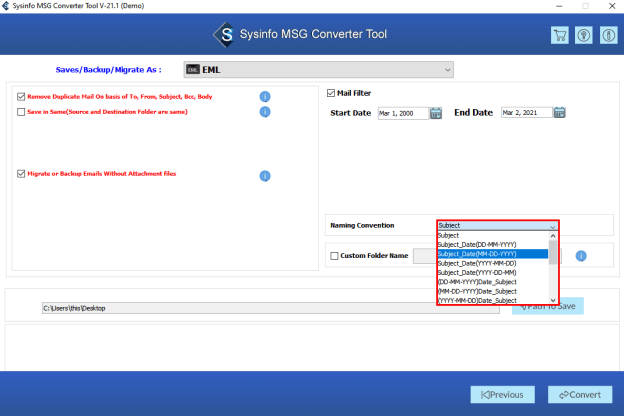
Task: Open the End Date calendar picker
Action: click(x=560, y=113)
